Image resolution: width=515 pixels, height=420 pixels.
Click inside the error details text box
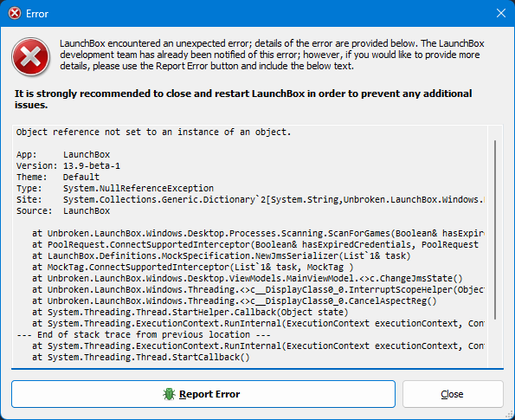click(249, 247)
